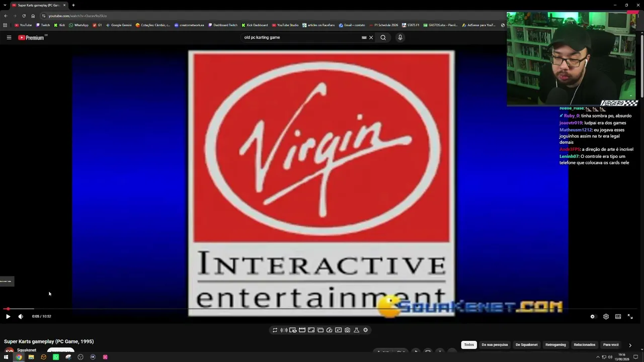Image resolution: width=644 pixels, height=362 pixels.
Task: Click the video title 'Super Karts gameplay'
Action: (x=49, y=341)
